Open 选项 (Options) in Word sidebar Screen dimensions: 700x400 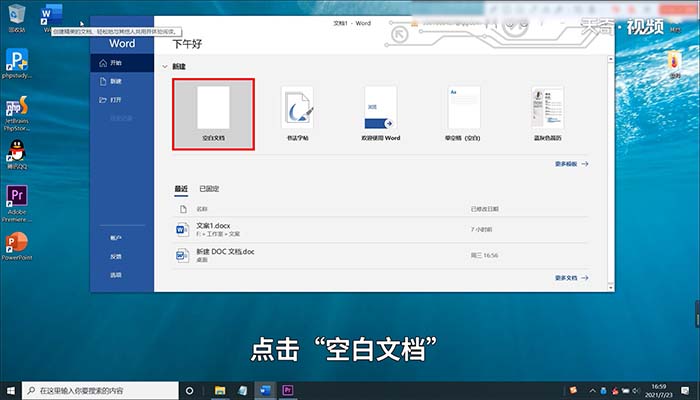[x=116, y=275]
